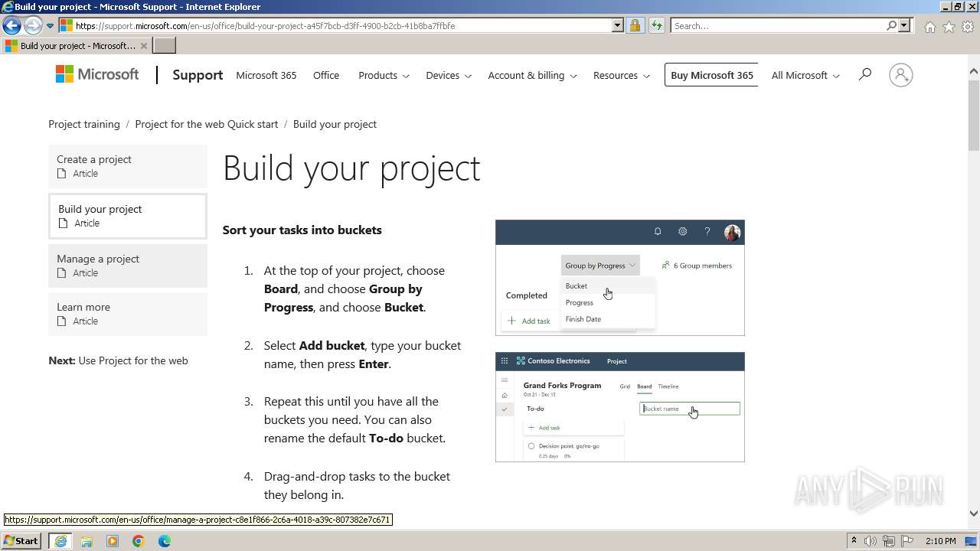The width and height of the screenshot is (980, 551).
Task: Open the recent pages dropdown arrow
Action: pos(50,26)
